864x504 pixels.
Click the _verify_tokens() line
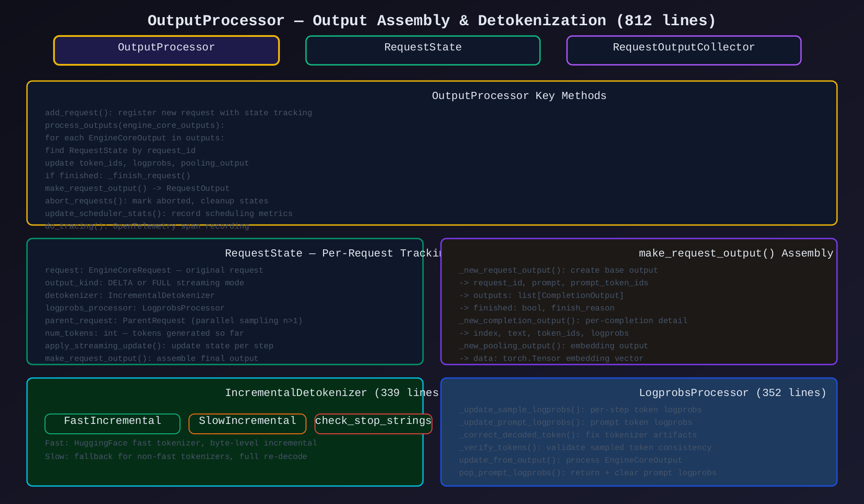[585, 448]
